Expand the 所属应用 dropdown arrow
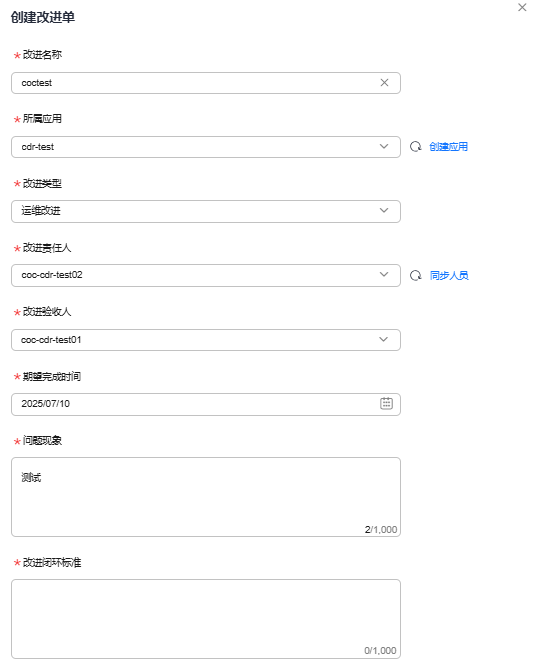 [x=384, y=147]
